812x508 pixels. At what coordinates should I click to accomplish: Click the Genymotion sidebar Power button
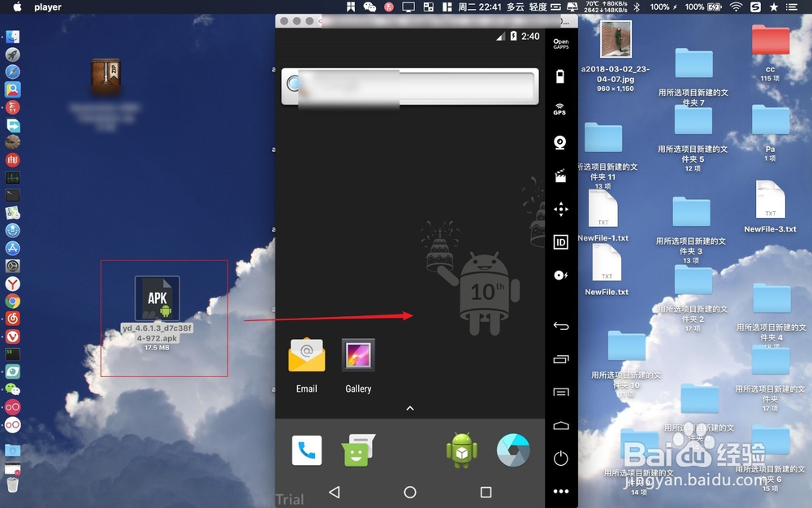(x=560, y=458)
